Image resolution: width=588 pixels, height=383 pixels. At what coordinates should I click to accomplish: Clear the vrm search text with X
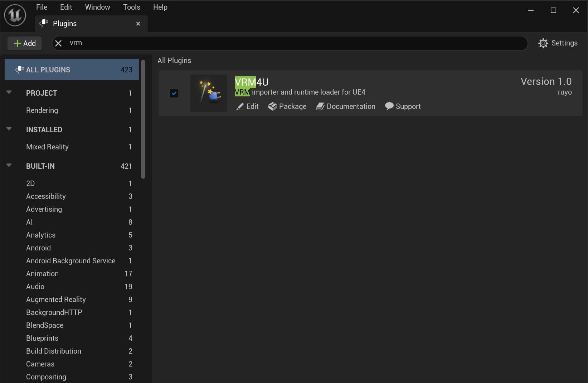click(58, 43)
